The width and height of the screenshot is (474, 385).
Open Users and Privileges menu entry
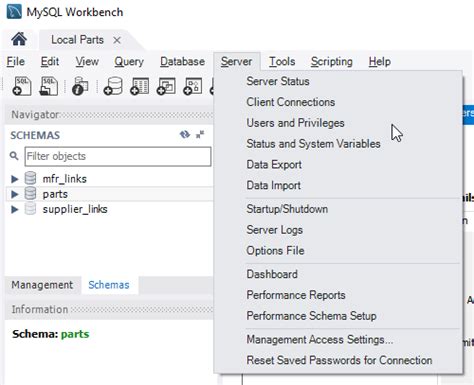pyautogui.click(x=295, y=123)
